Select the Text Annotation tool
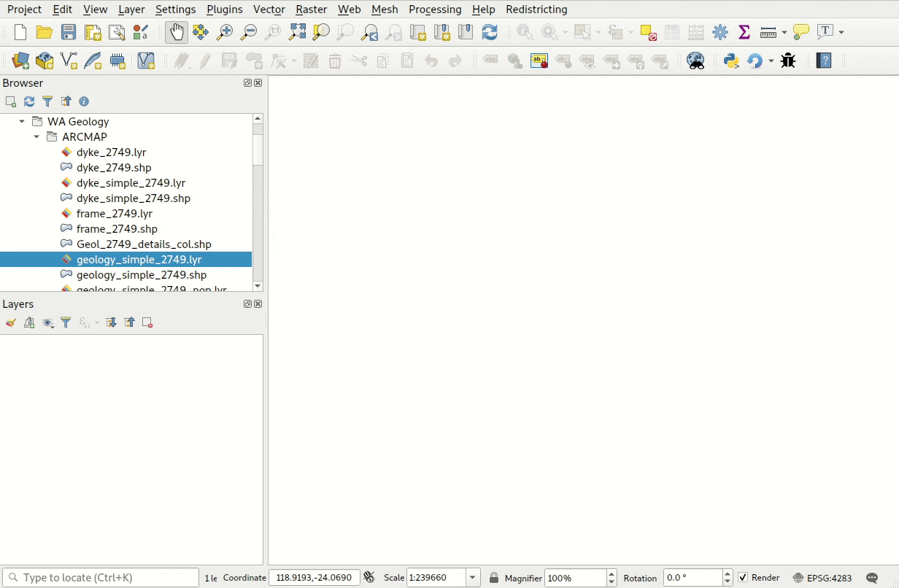Viewport: 899px width, 588px height. pyautogui.click(x=825, y=32)
